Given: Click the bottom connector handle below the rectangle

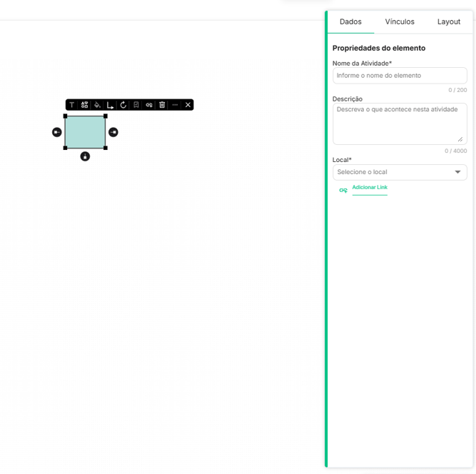Looking at the screenshot, I should coord(85,156).
